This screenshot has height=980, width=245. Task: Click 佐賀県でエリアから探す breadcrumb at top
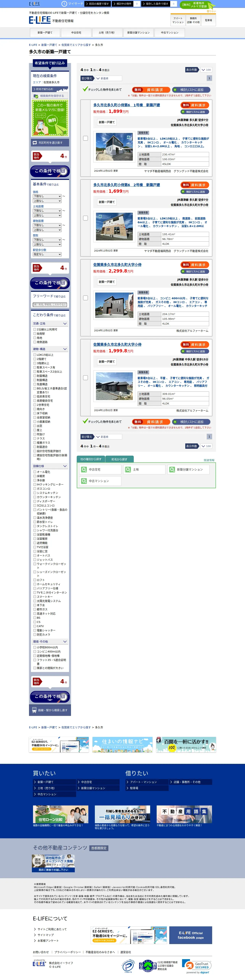tap(76, 45)
